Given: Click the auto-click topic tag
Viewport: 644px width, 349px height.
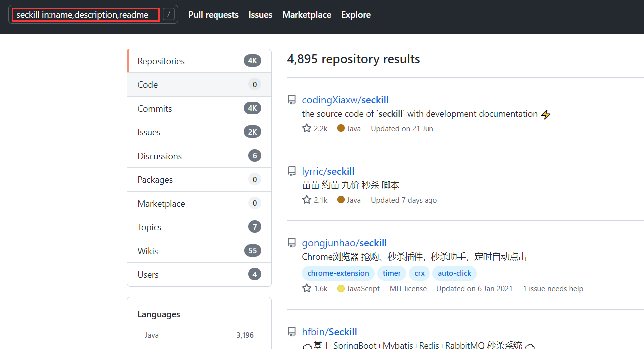Looking at the screenshot, I should coord(454,273).
